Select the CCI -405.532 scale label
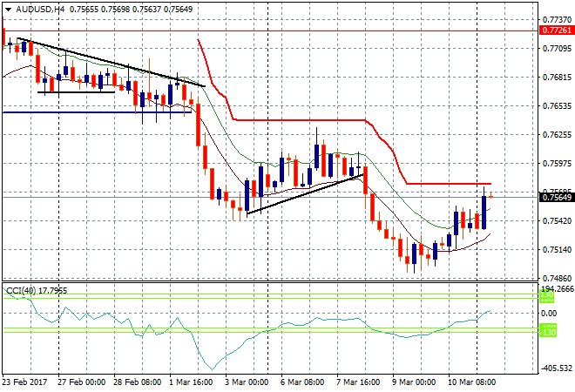Image resolution: width=575 pixels, height=392 pixels. (557, 368)
